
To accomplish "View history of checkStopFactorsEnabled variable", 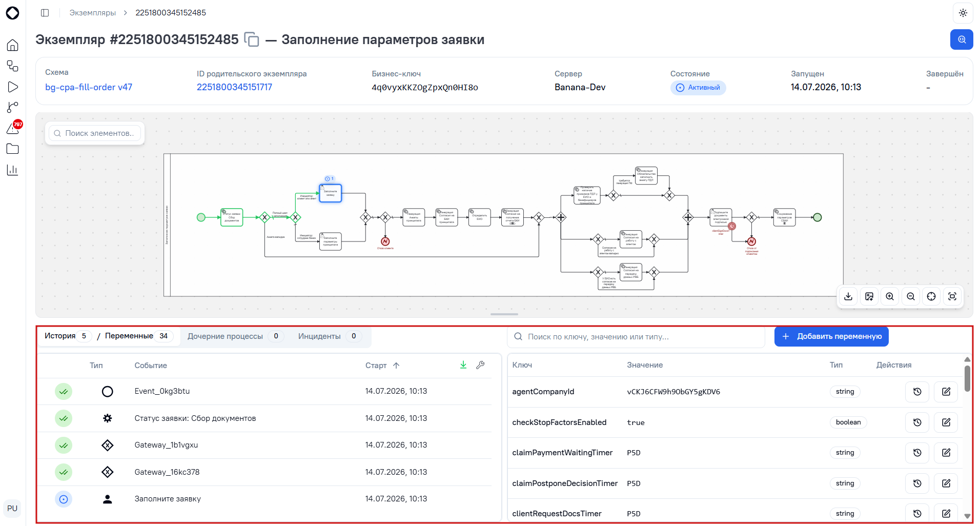I will click(917, 422).
